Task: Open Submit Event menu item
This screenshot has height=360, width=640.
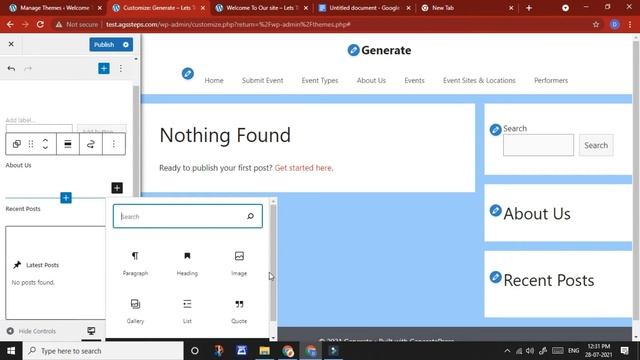Action: click(262, 80)
